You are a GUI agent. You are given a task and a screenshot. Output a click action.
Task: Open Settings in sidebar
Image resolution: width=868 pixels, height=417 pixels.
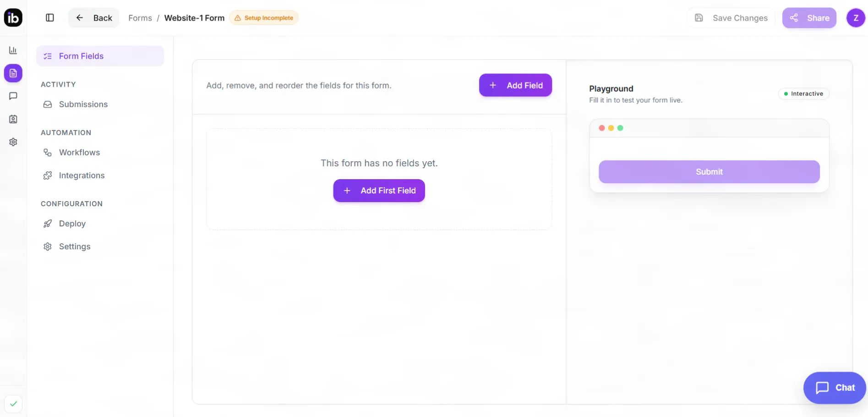click(100, 247)
